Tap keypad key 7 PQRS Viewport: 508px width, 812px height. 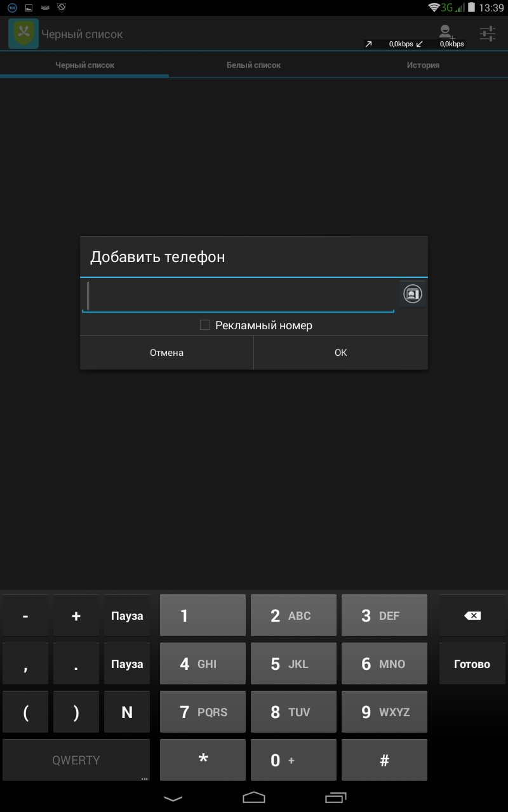(203, 712)
